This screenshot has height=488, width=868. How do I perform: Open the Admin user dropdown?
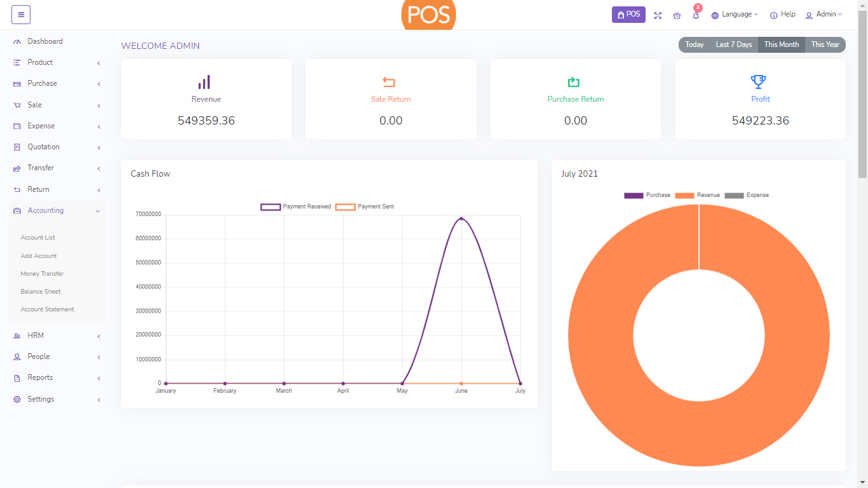click(824, 15)
